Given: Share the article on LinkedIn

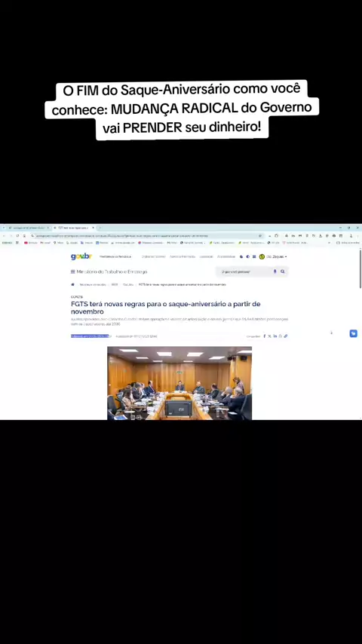Looking at the screenshot, I should pos(275,336).
